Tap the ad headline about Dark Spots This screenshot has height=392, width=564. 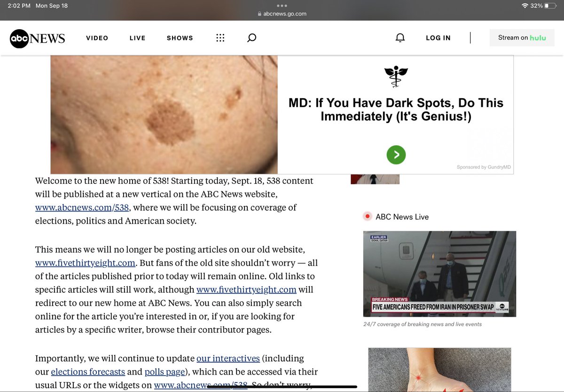point(396,110)
